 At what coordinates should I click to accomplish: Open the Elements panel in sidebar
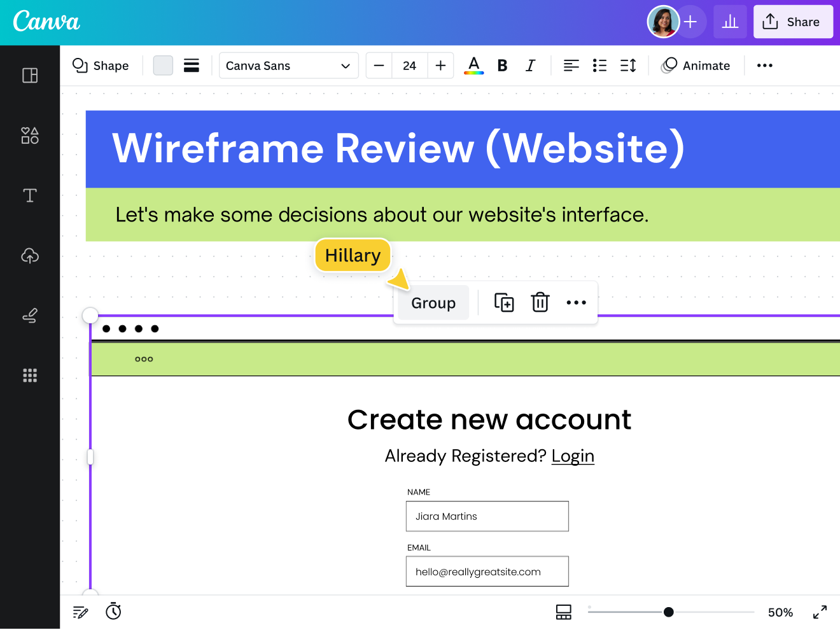30,136
